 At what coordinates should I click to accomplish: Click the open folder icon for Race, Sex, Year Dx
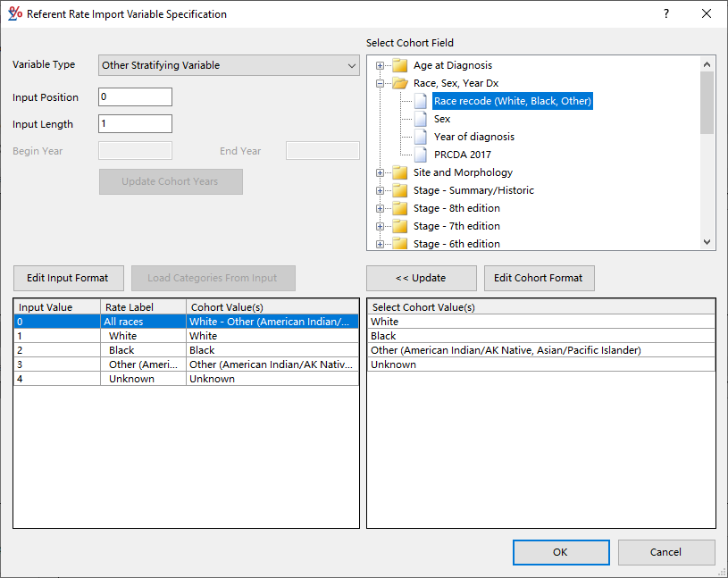[x=399, y=82]
